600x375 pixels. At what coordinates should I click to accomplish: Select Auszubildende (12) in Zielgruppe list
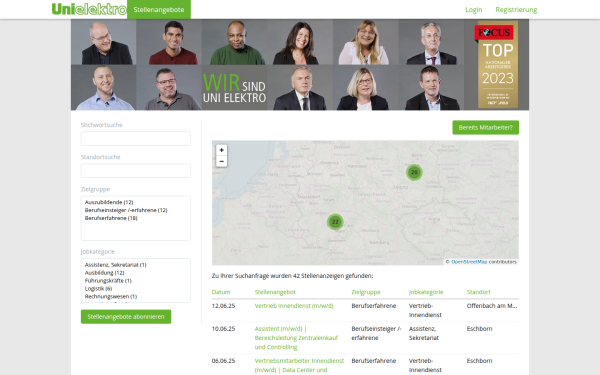109,202
